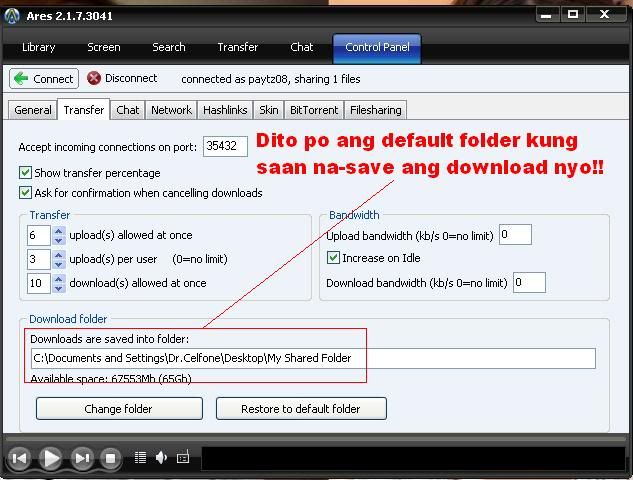This screenshot has height=480, width=633.
Task: Decrease downloads allowed at once
Action: pos(59,288)
